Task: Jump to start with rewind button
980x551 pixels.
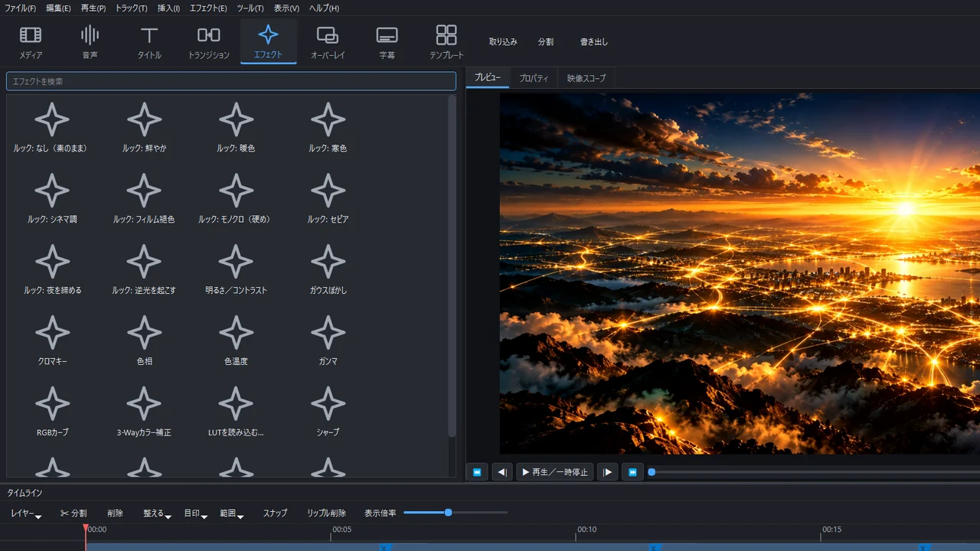Action: pos(477,472)
